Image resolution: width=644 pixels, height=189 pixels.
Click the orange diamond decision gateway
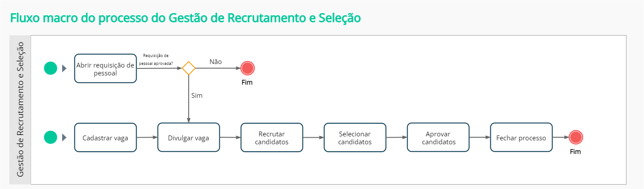(189, 68)
